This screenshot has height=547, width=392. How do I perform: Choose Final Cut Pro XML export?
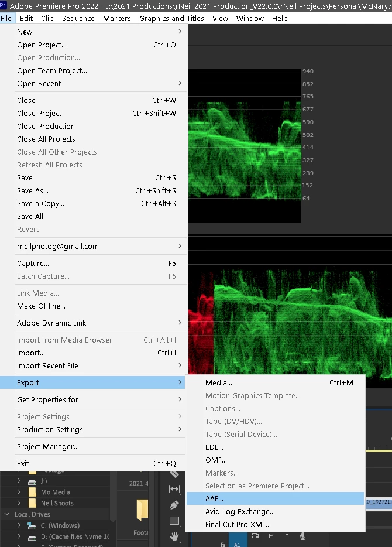tap(275, 524)
